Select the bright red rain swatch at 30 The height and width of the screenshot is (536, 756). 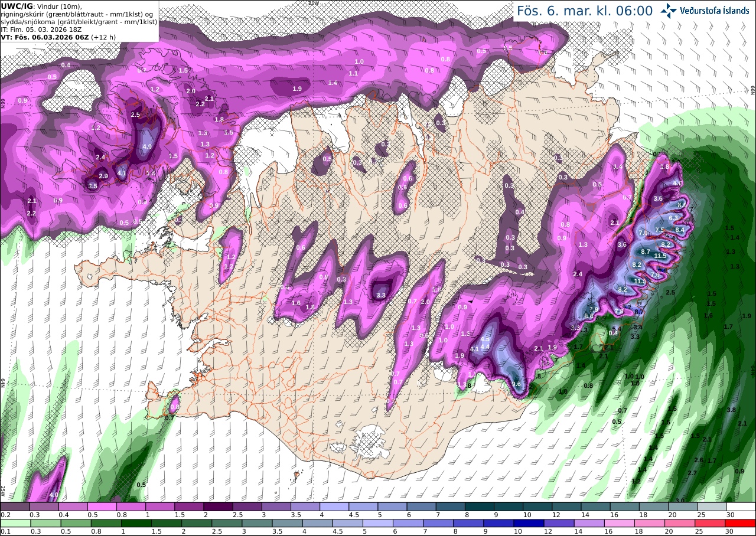(741, 523)
